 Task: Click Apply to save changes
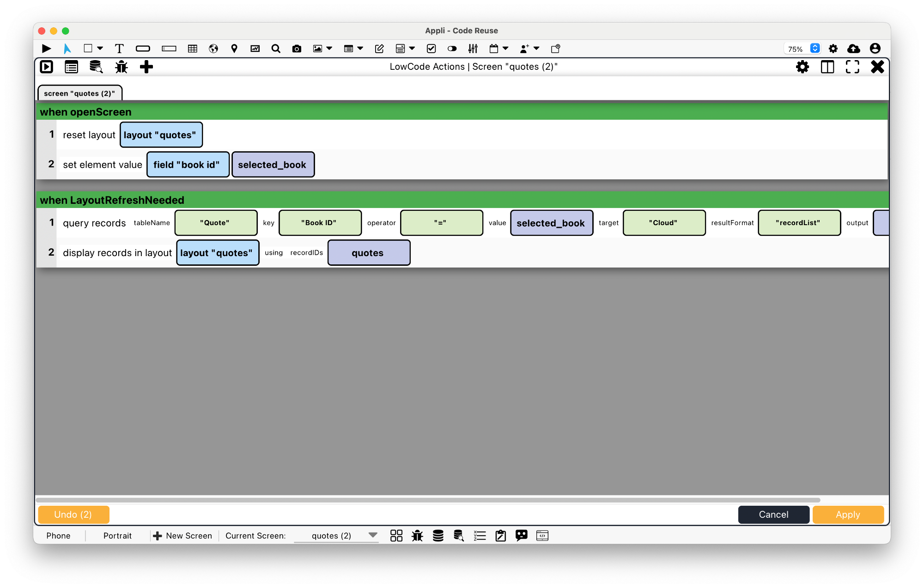point(848,514)
